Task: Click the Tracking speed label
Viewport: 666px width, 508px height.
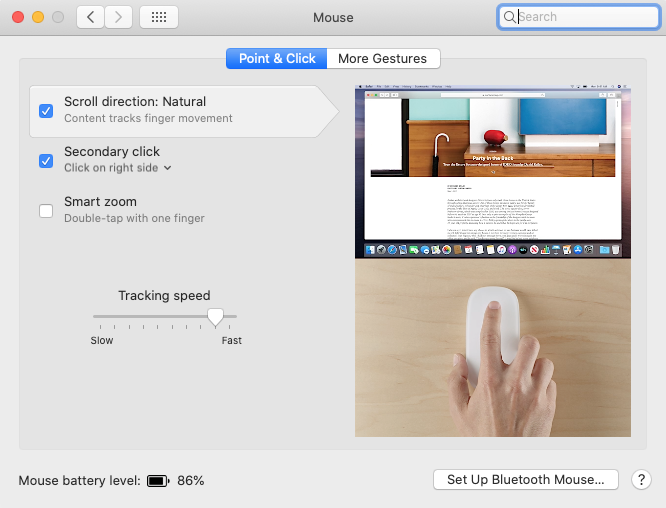Action: pos(164,295)
